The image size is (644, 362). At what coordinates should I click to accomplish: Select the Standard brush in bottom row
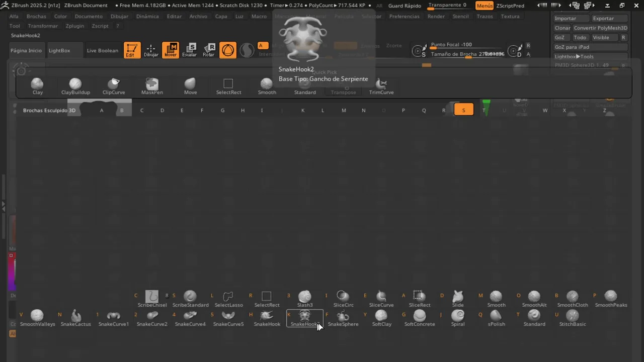[x=534, y=318]
